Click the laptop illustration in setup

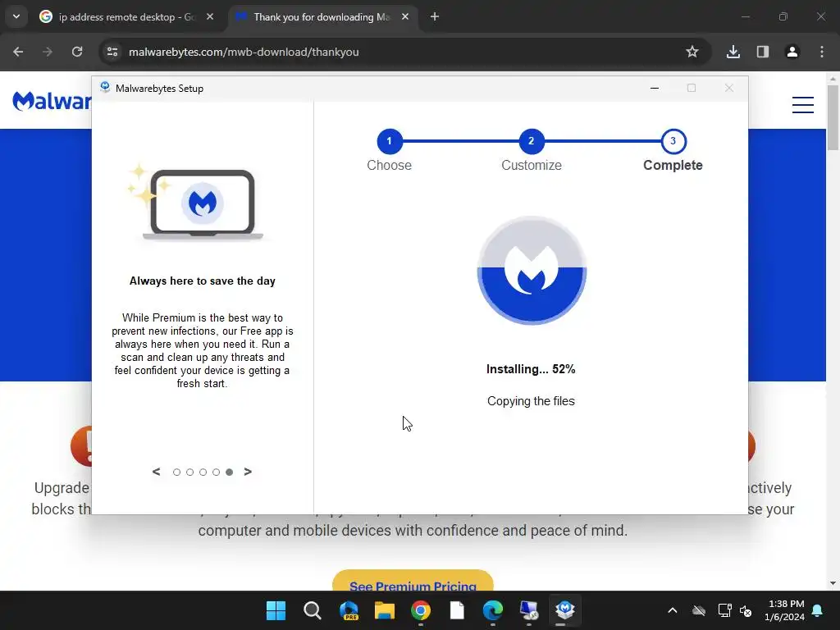pyautogui.click(x=202, y=203)
